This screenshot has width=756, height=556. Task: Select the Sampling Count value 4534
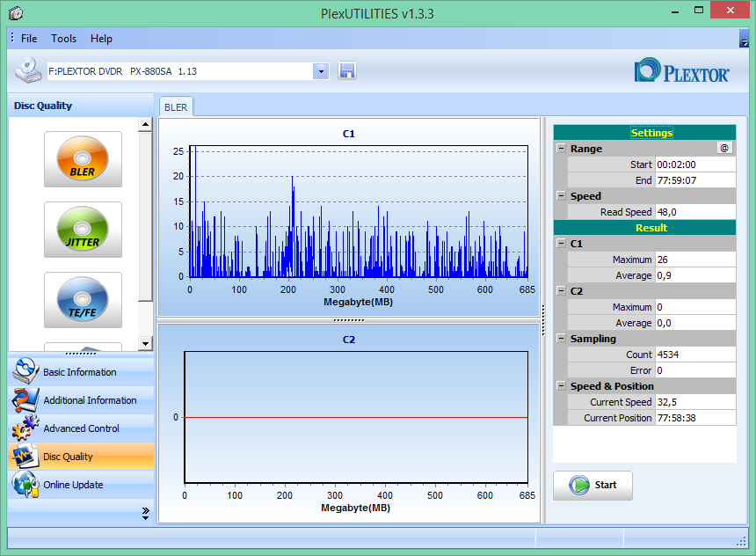coord(695,355)
